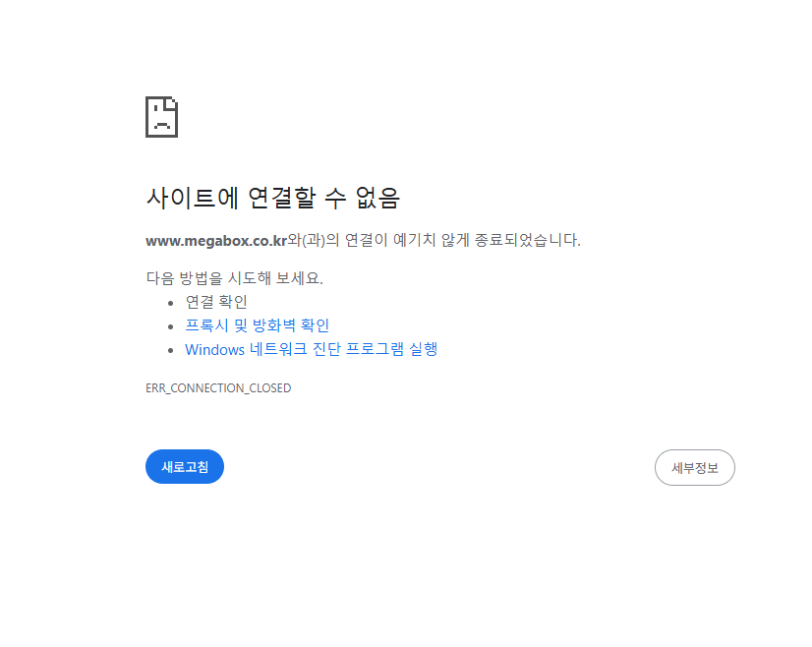The image size is (812, 647).
Task: Click the 다음 방법을 시도해 보세요 text
Action: coord(235,278)
